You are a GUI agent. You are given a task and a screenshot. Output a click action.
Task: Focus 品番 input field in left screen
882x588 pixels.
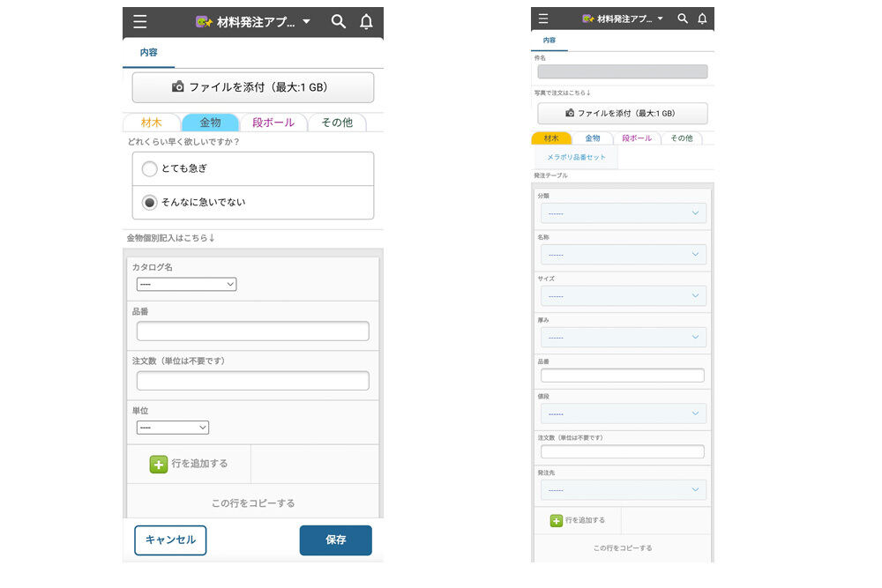[x=253, y=331]
